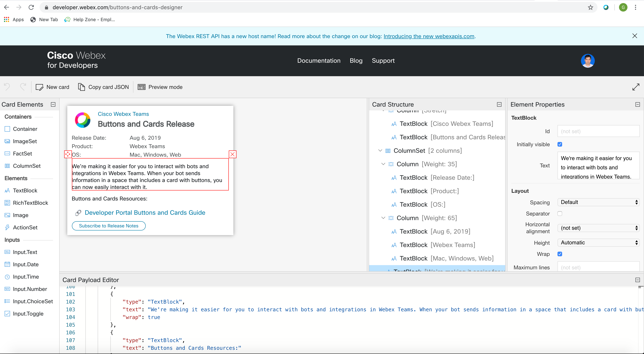Image resolution: width=644 pixels, height=354 pixels.
Task: Select the Container element
Action: pos(21,129)
